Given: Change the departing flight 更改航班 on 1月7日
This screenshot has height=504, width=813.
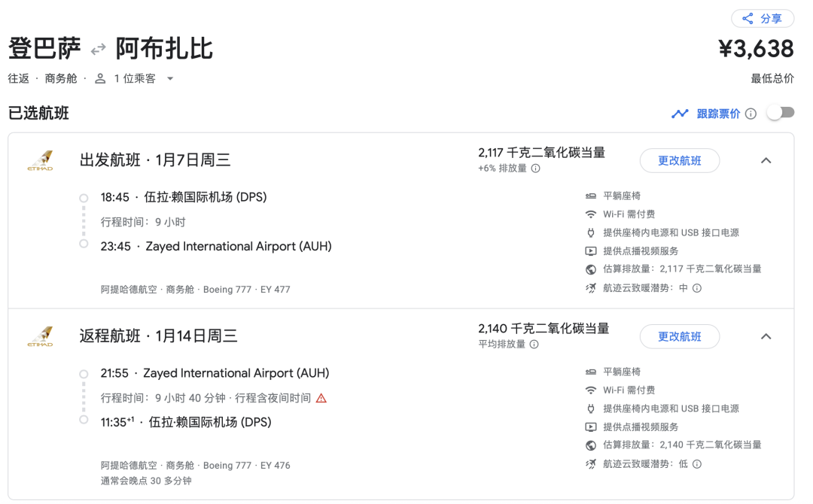Looking at the screenshot, I should 679,160.
